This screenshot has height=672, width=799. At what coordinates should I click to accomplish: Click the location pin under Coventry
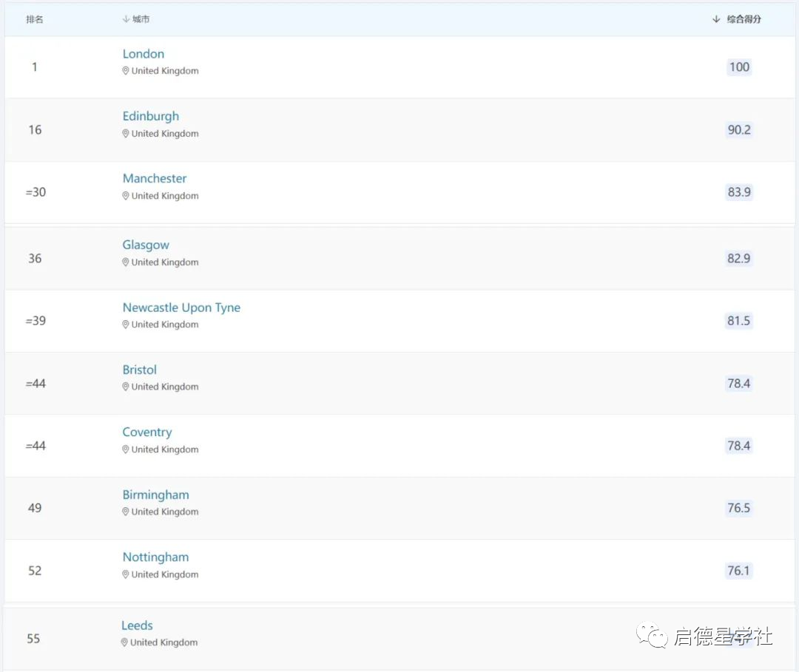(x=125, y=449)
